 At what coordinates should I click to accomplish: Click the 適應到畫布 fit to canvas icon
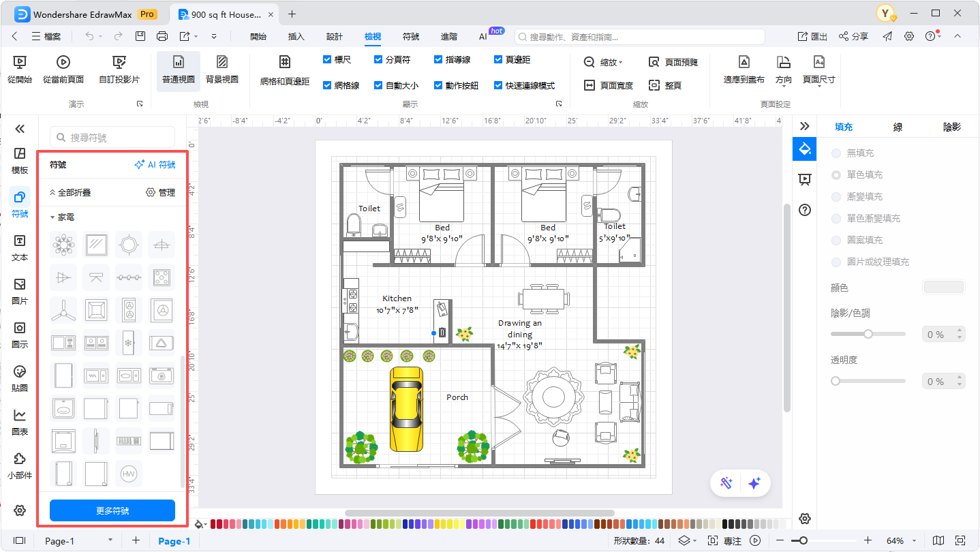(744, 63)
